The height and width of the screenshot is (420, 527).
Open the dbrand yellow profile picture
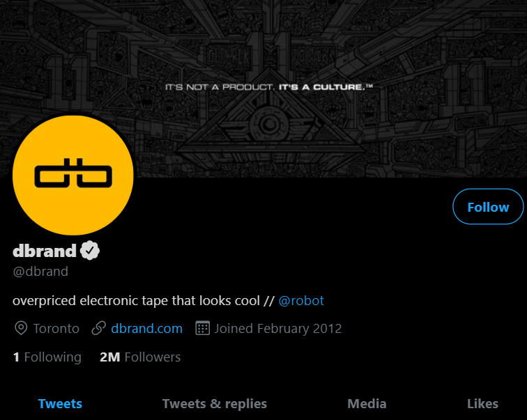pyautogui.click(x=73, y=175)
